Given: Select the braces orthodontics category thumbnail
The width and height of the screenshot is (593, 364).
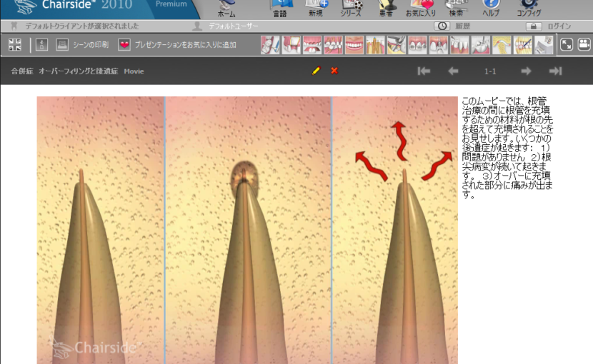Looking at the screenshot, I should pos(417,45).
